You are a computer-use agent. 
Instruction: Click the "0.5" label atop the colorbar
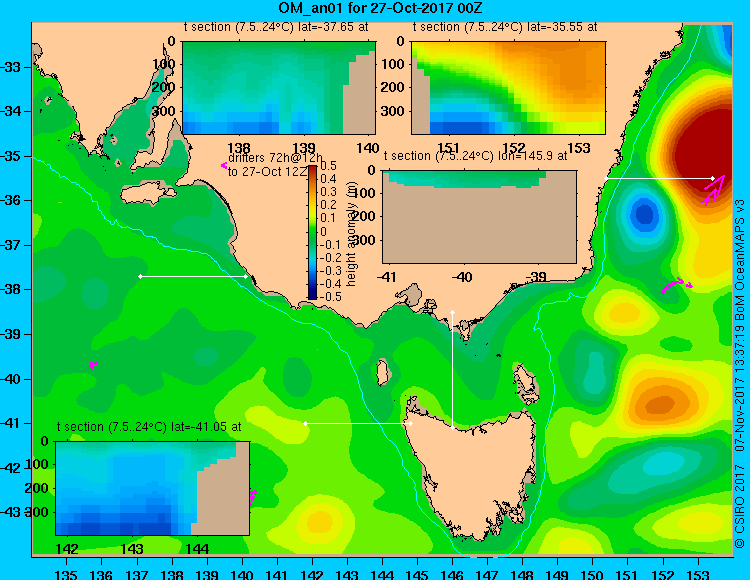point(329,166)
